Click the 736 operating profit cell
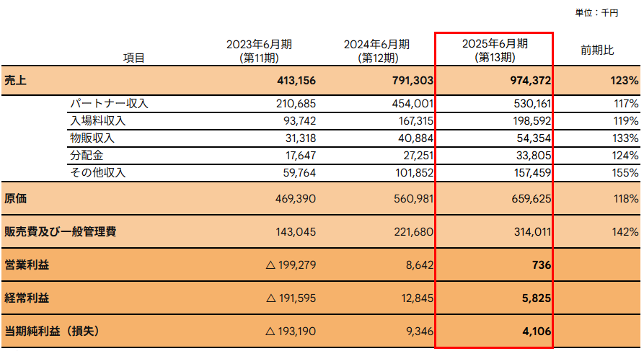Image resolution: width=644 pixels, height=351 pixels. (542, 265)
